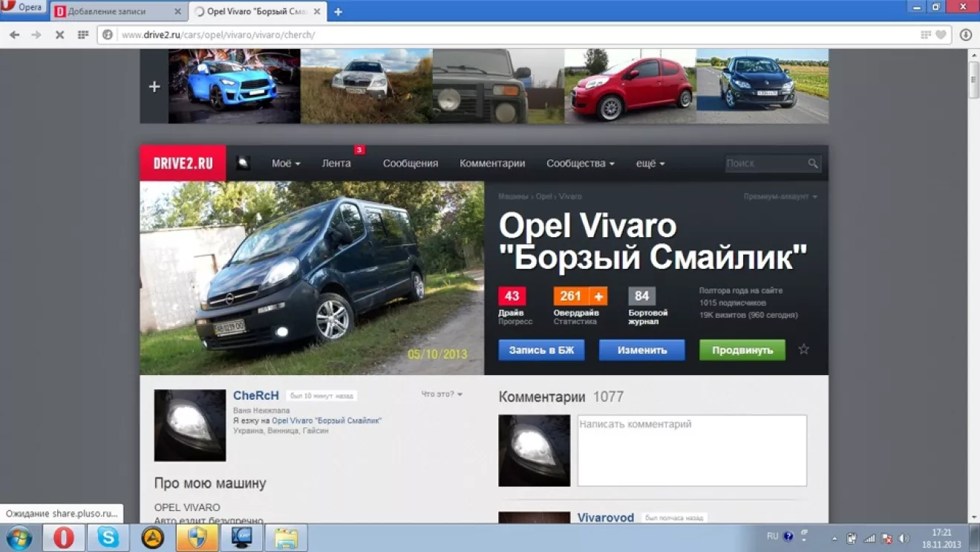Click 'Opel' breadcrumb link
Screen dimensions: 980x552
[x=544, y=197]
